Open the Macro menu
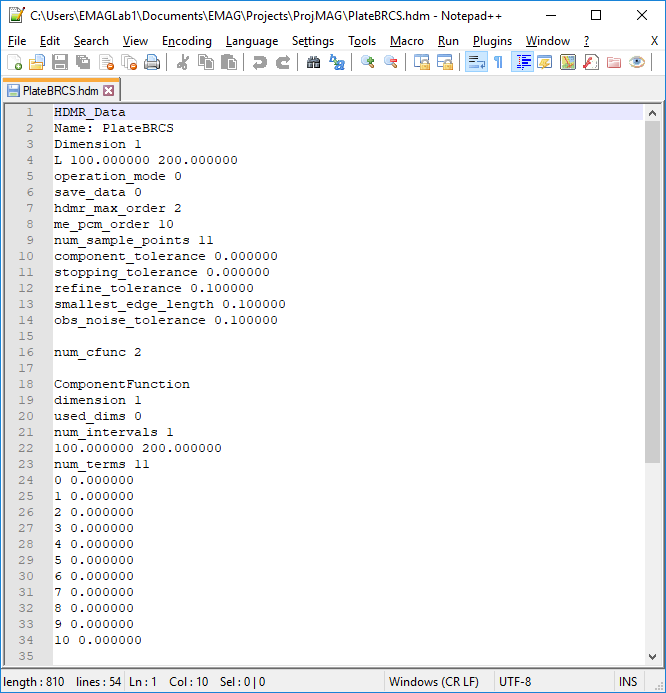 (407, 41)
